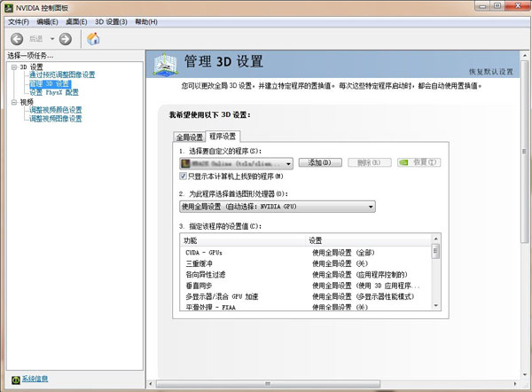This screenshot has width=532, height=392.
Task: Click main panel vertical scroll down arrow
Action: point(525,374)
